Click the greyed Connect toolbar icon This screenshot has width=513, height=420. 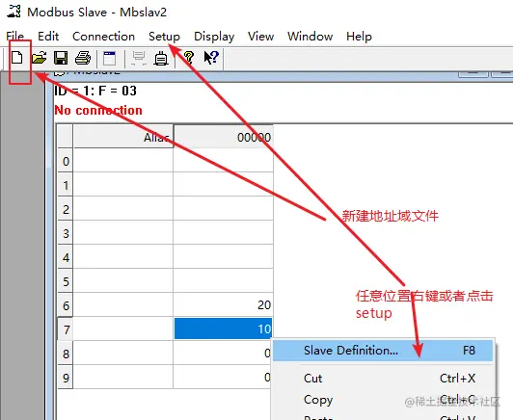coord(139,58)
